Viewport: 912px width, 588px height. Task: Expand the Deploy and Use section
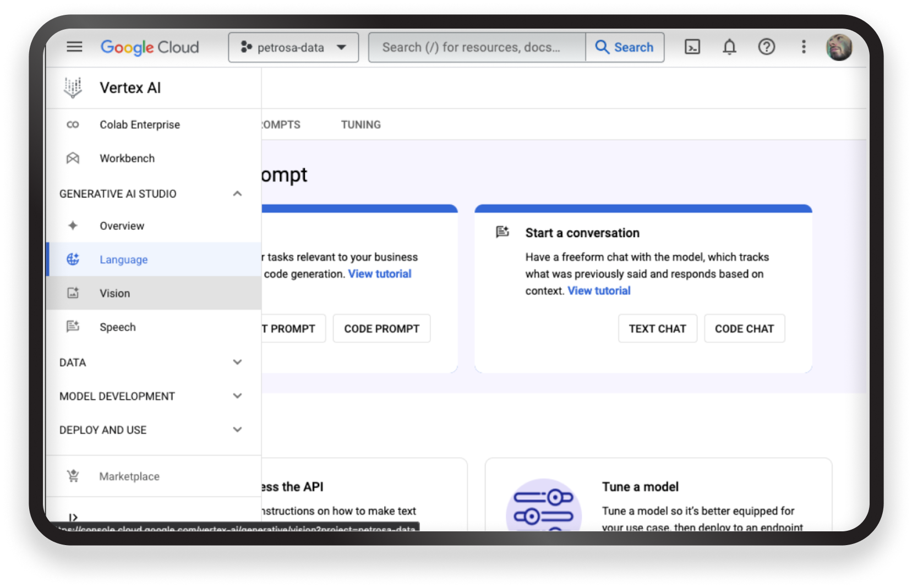[237, 430]
